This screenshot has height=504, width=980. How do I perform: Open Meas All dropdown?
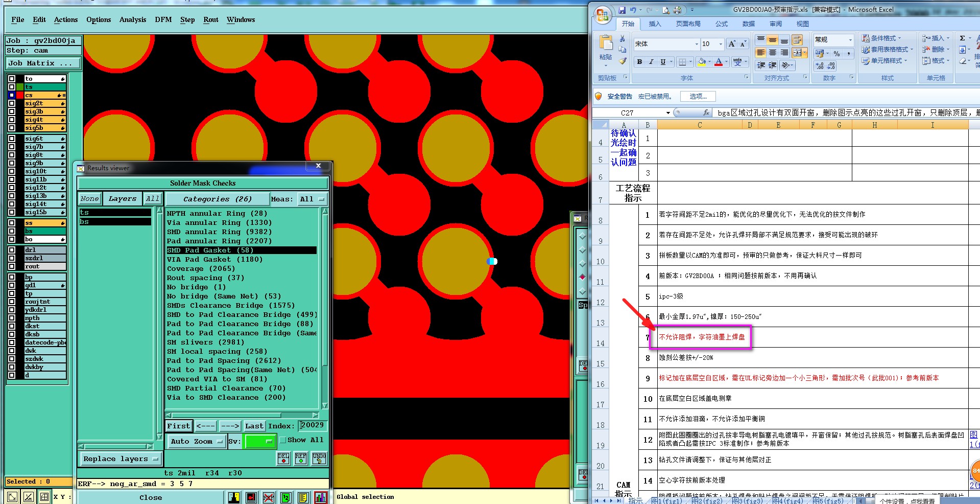(312, 199)
